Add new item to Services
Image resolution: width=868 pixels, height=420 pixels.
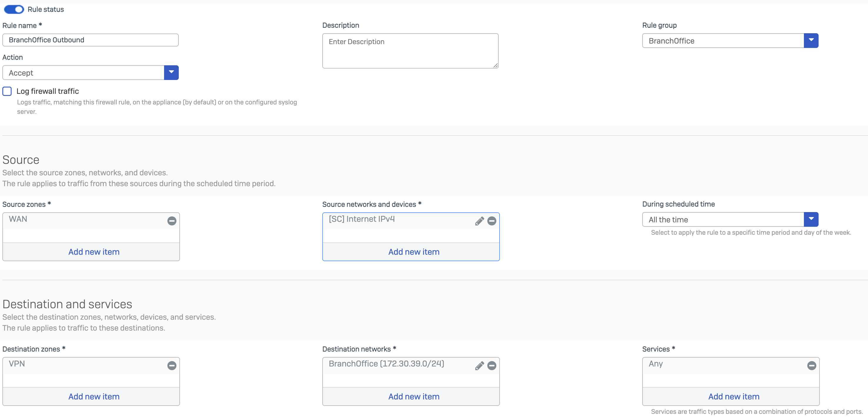click(733, 396)
